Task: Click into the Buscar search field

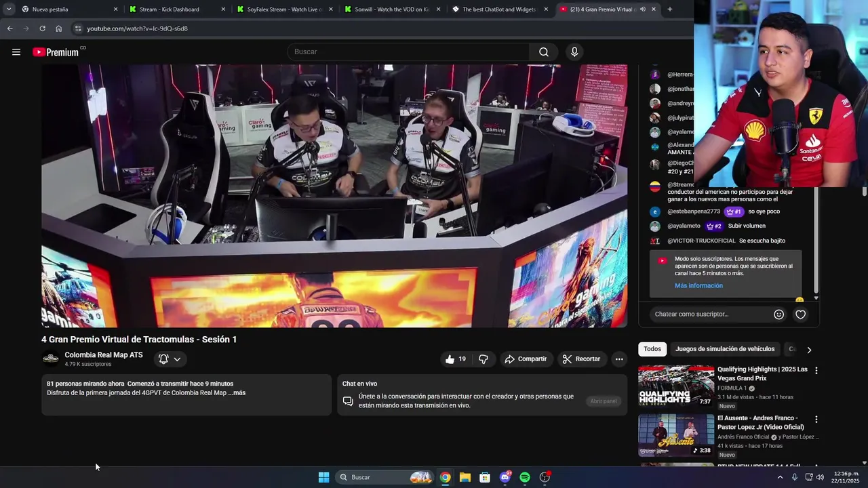Action: (x=408, y=52)
